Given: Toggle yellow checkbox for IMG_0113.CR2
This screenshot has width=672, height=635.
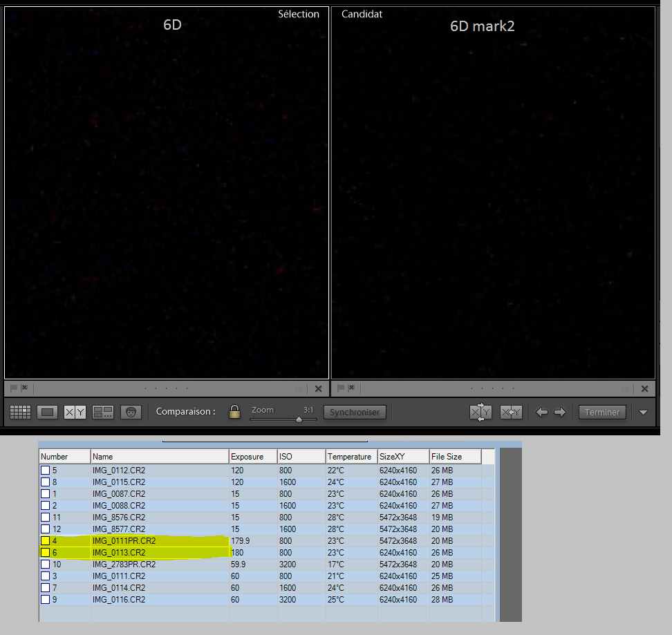Looking at the screenshot, I should [45, 553].
